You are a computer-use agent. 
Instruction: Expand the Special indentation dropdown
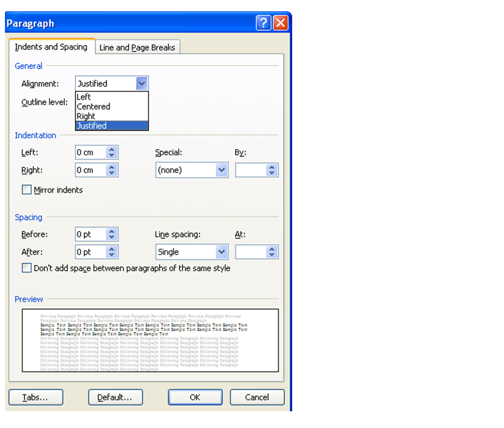pos(221,170)
